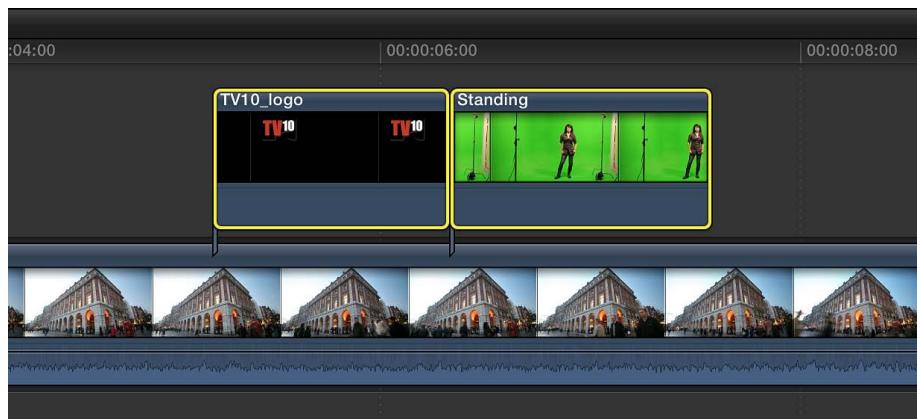Click the TV10_logo clip audio area
Viewport: 917px width, 420px height.
(x=331, y=204)
